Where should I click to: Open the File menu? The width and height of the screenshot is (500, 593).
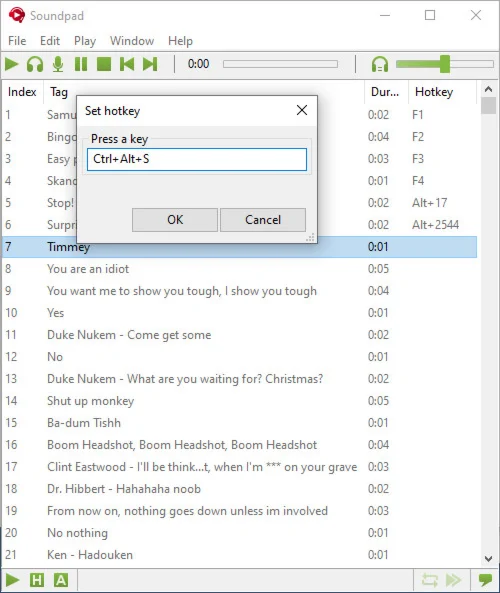pyautogui.click(x=17, y=41)
